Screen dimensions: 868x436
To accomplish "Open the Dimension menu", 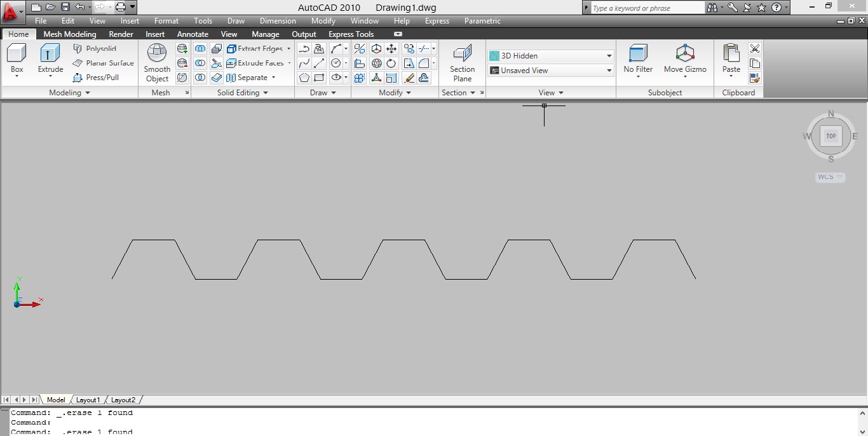I will [278, 21].
